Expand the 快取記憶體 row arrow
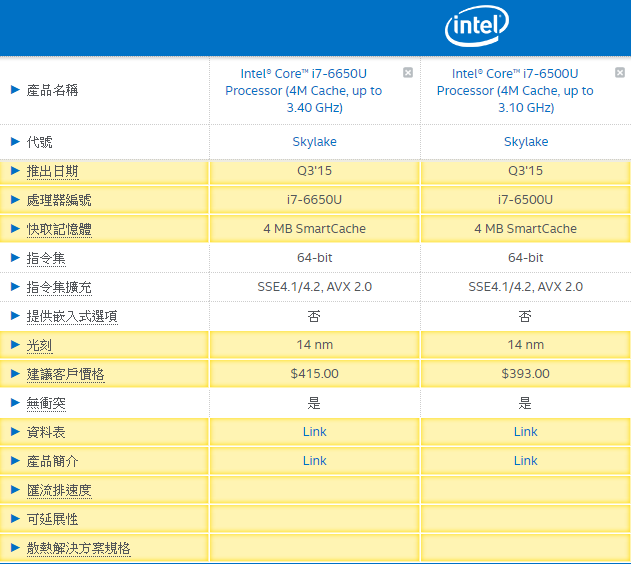The width and height of the screenshot is (631, 564). (15, 228)
